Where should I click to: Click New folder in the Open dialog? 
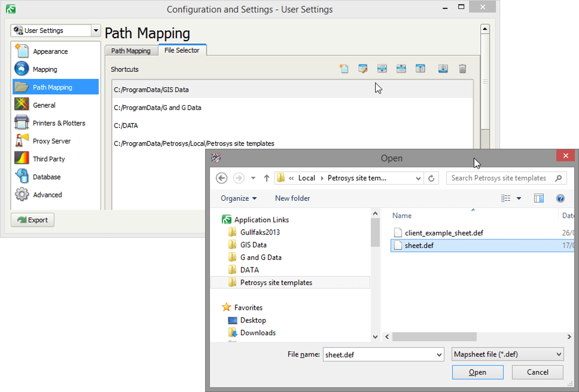click(x=292, y=198)
